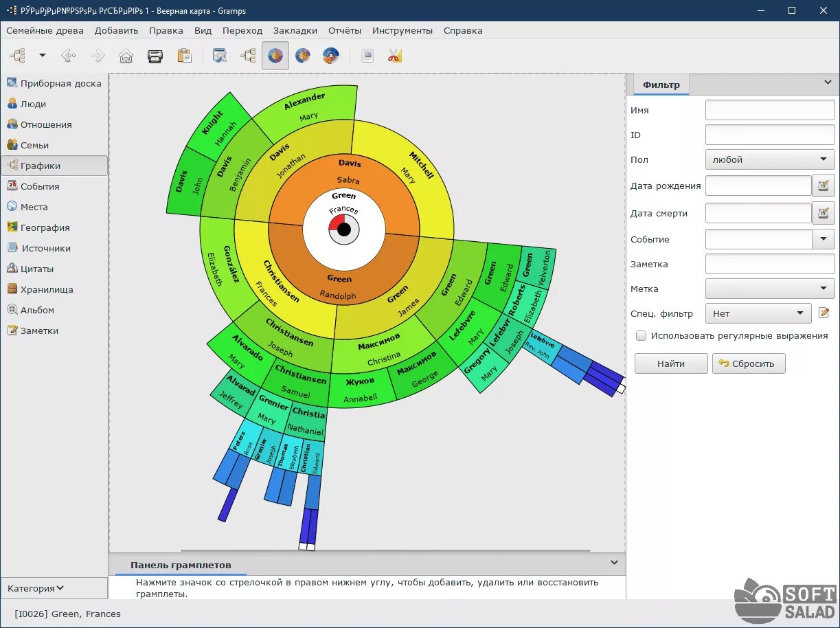Image resolution: width=840 pixels, height=628 pixels.
Task: Click the Дата рождения input field
Action: (x=758, y=186)
